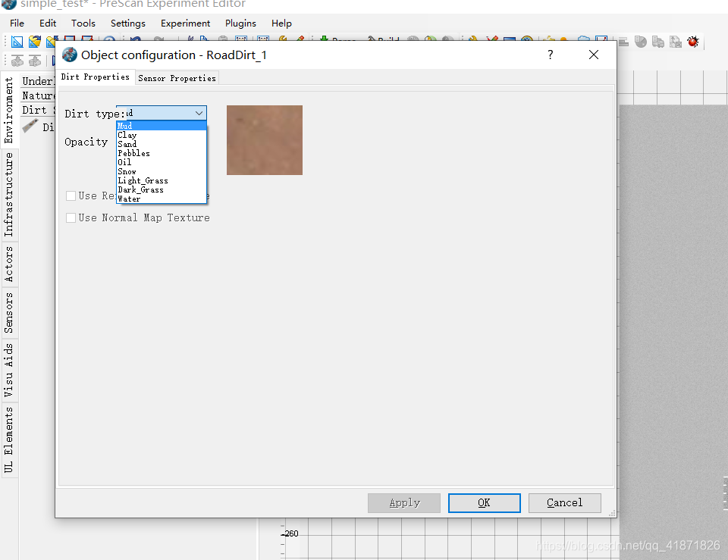The width and height of the screenshot is (728, 560).
Task: Open the Tools menu
Action: pyautogui.click(x=83, y=23)
